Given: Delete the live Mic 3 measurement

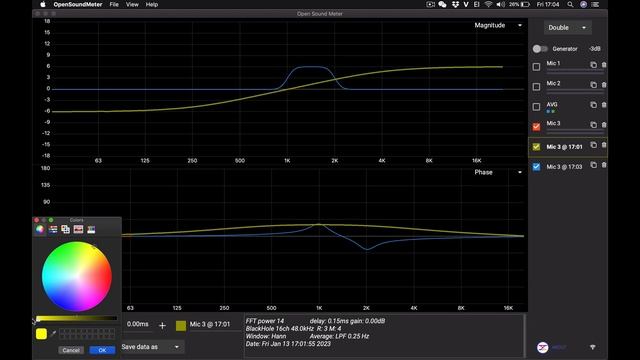Looking at the screenshot, I should pyautogui.click(x=604, y=125).
